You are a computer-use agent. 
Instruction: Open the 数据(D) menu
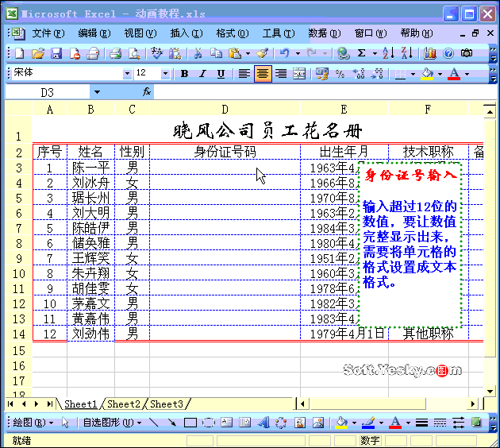pyautogui.click(x=325, y=33)
